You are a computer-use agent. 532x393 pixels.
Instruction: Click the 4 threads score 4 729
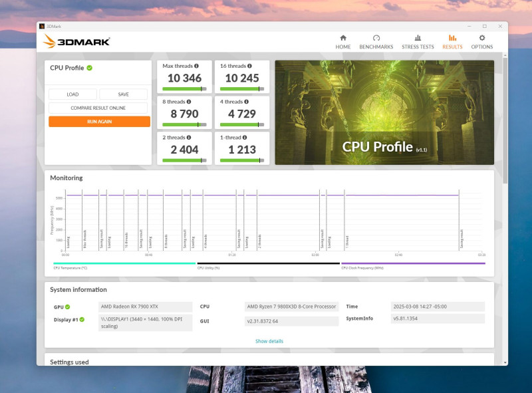coord(242,114)
